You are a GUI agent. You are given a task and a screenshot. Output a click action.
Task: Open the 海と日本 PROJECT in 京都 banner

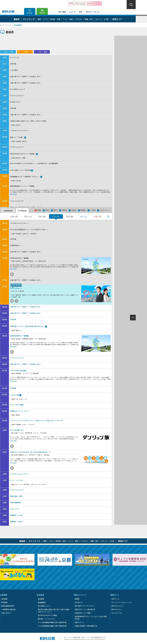(x=55, y=560)
